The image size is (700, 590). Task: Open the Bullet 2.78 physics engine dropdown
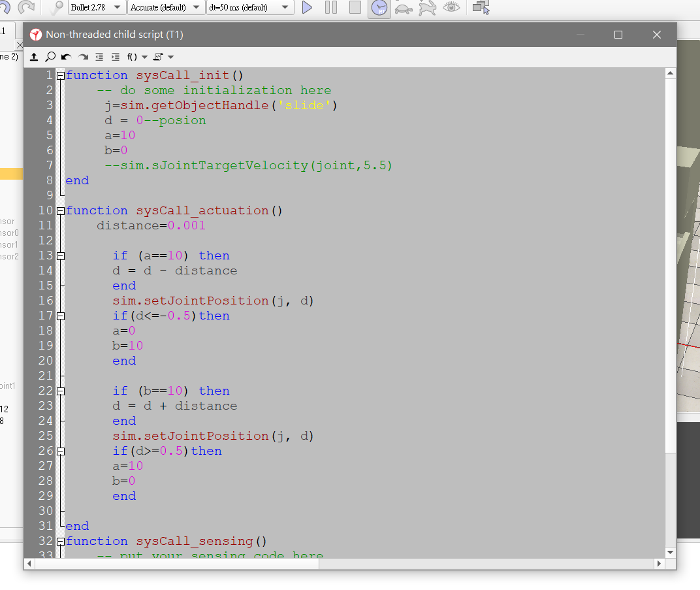pos(97,8)
